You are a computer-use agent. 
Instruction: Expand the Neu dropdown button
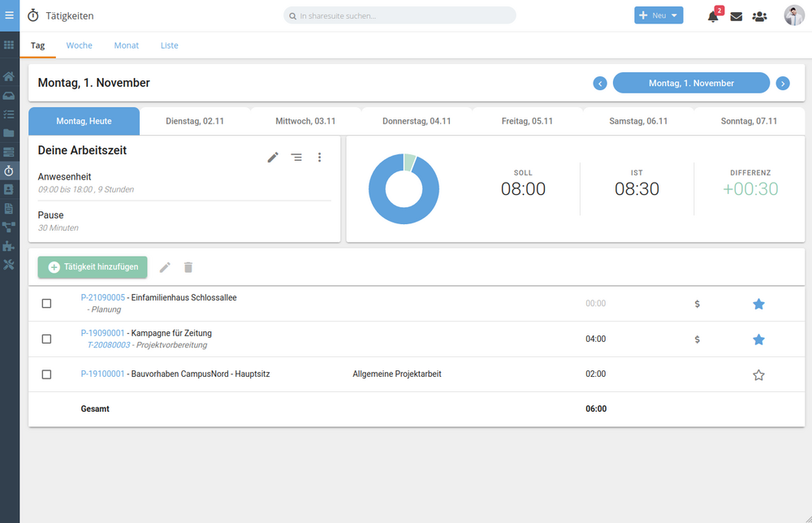tap(658, 15)
